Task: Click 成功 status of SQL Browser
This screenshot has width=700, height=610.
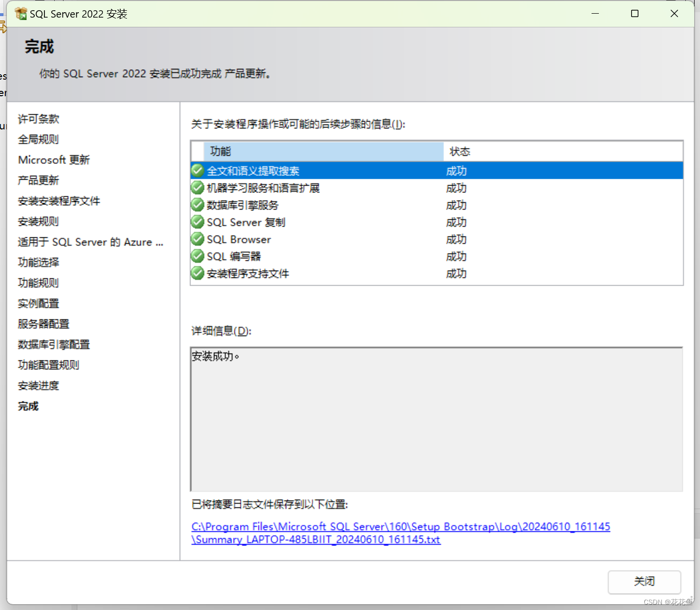Action: [456, 239]
